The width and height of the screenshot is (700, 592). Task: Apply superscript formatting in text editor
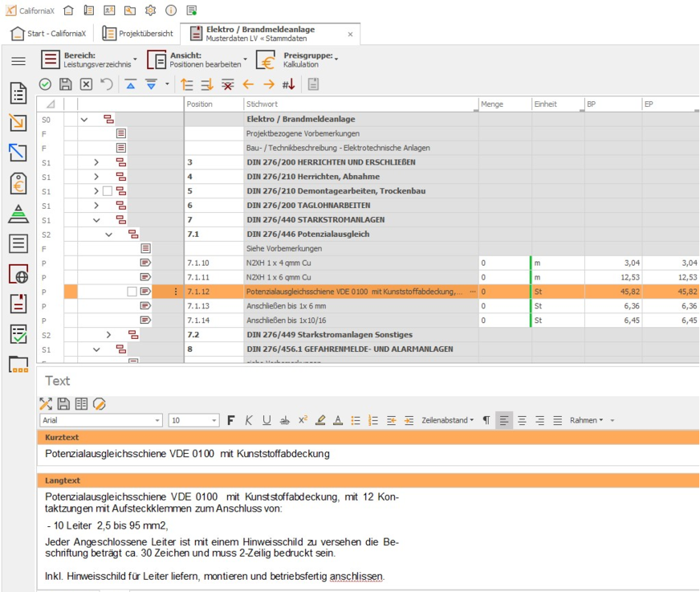click(x=303, y=420)
